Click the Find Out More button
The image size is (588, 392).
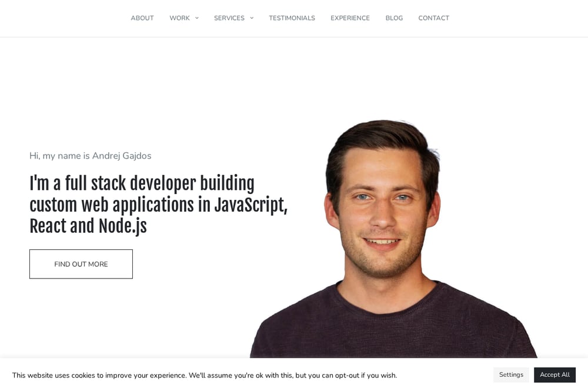click(x=81, y=264)
